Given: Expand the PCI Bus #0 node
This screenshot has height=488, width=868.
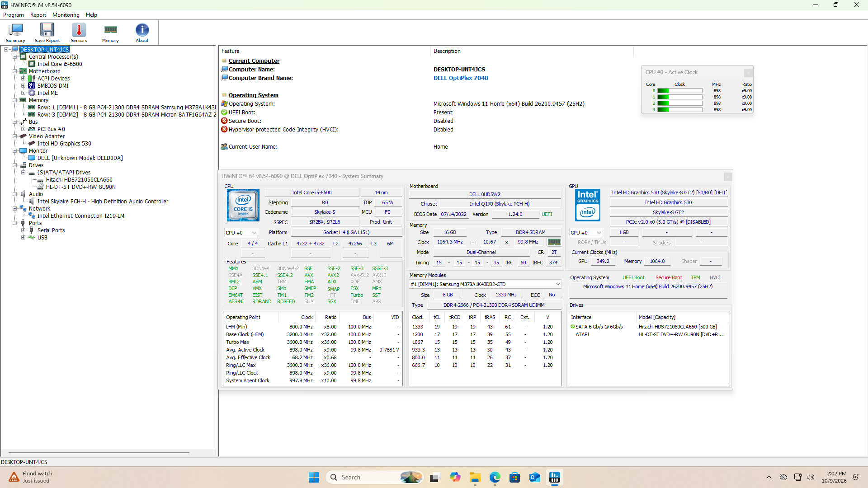Looking at the screenshot, I should 24,129.
